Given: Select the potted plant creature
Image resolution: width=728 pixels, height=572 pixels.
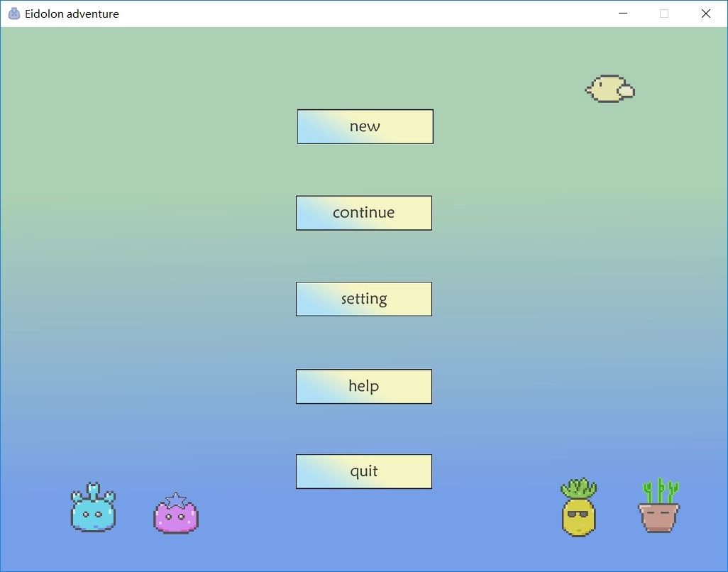Looking at the screenshot, I should [659, 515].
